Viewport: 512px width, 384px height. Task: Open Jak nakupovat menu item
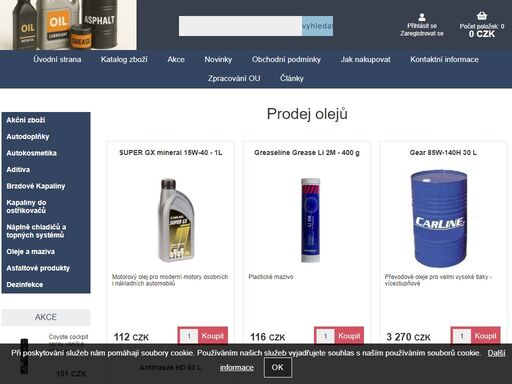(x=365, y=60)
